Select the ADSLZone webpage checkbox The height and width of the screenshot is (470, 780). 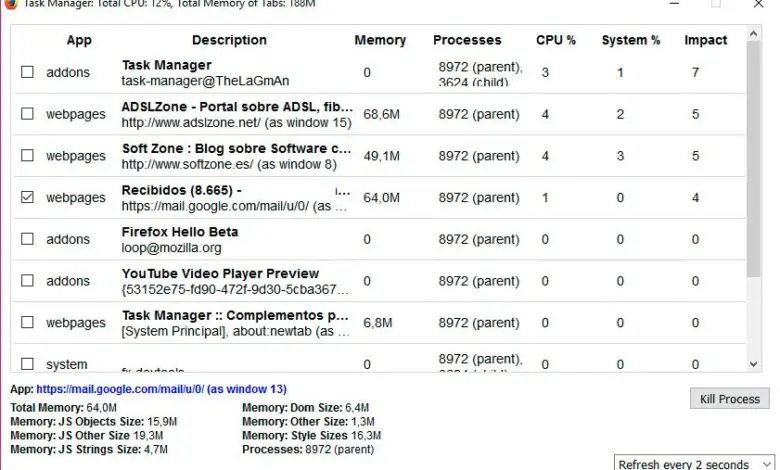(x=28, y=114)
